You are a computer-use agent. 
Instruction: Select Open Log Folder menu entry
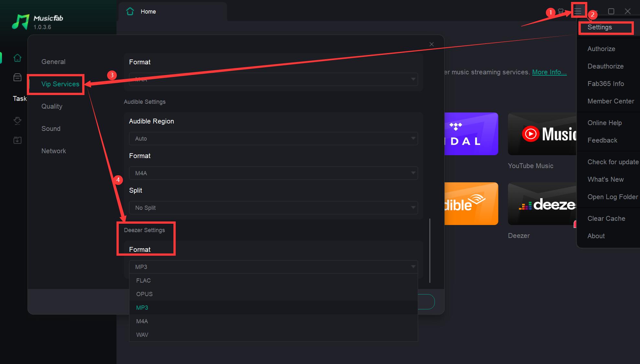(x=612, y=197)
